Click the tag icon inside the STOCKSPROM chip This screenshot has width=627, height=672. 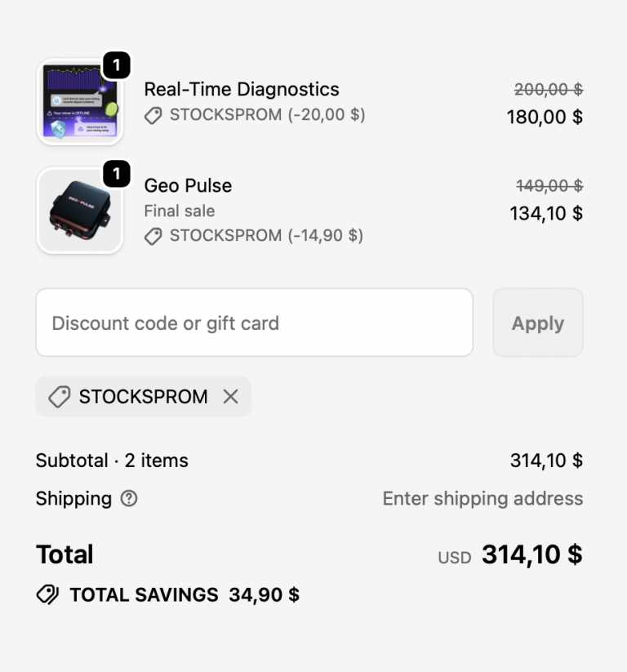click(58, 397)
